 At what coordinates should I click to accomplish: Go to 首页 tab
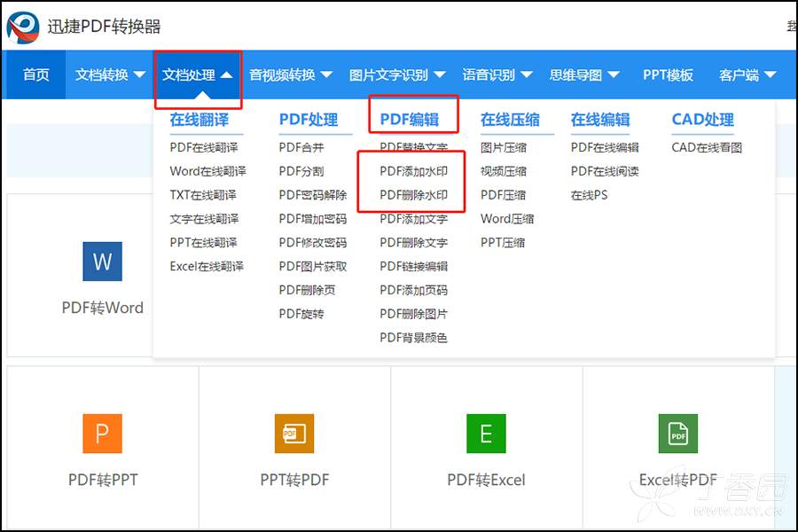pos(36,74)
